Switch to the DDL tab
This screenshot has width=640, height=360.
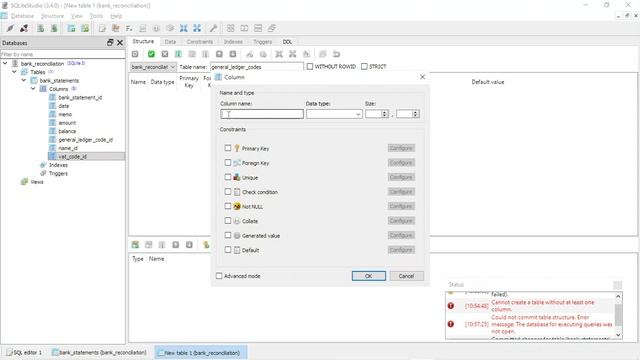pyautogui.click(x=287, y=42)
